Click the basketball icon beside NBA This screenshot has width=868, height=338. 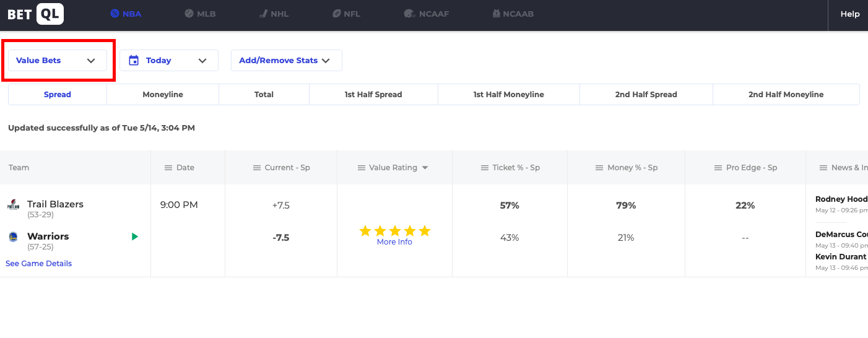point(115,14)
